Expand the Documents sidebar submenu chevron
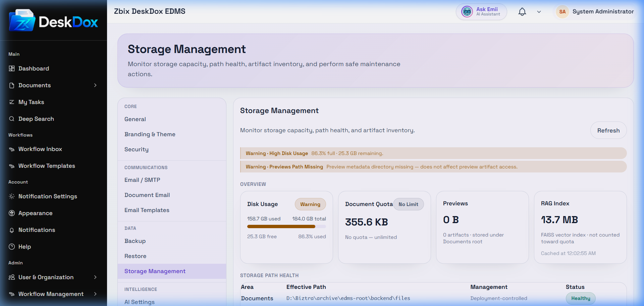The width and height of the screenshot is (644, 306). pyautogui.click(x=95, y=85)
